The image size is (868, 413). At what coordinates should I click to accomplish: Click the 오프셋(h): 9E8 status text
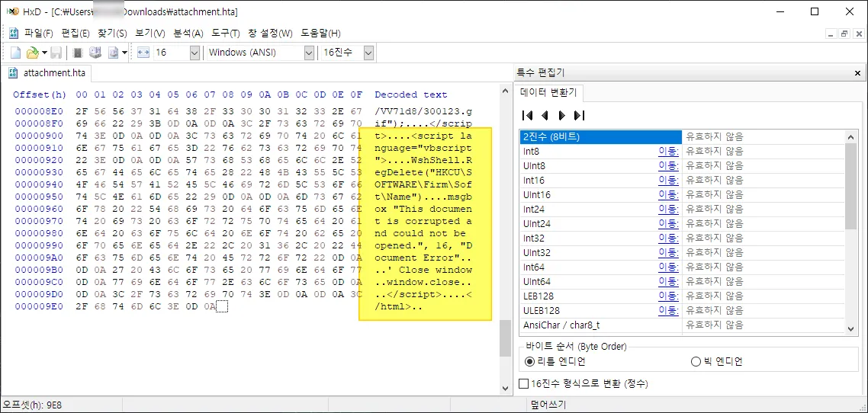[32, 405]
